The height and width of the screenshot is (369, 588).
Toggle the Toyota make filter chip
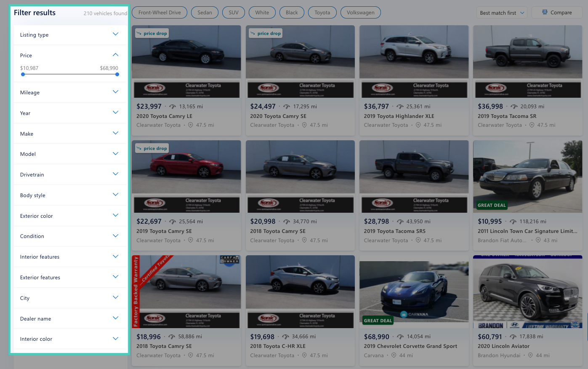pos(322,13)
